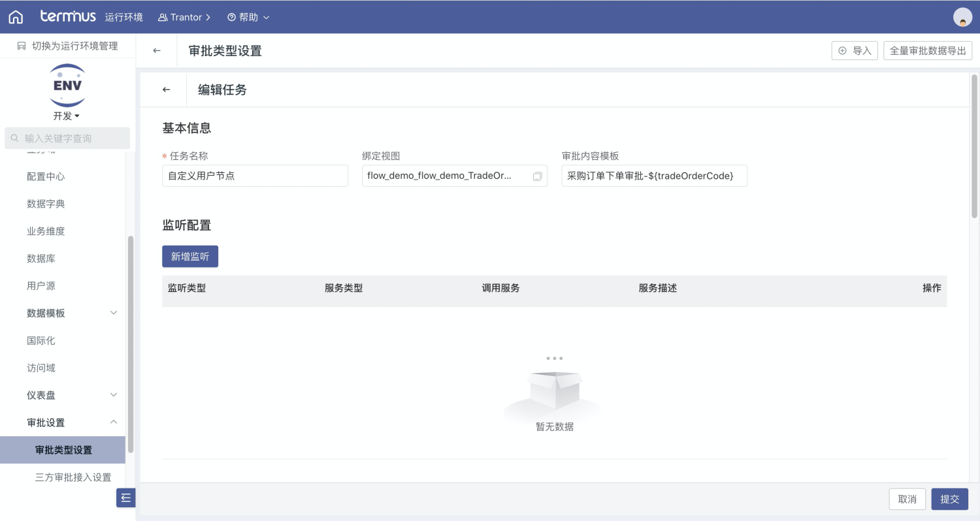This screenshot has width=980, height=521.
Task: Open the user avatar menu
Action: click(962, 17)
